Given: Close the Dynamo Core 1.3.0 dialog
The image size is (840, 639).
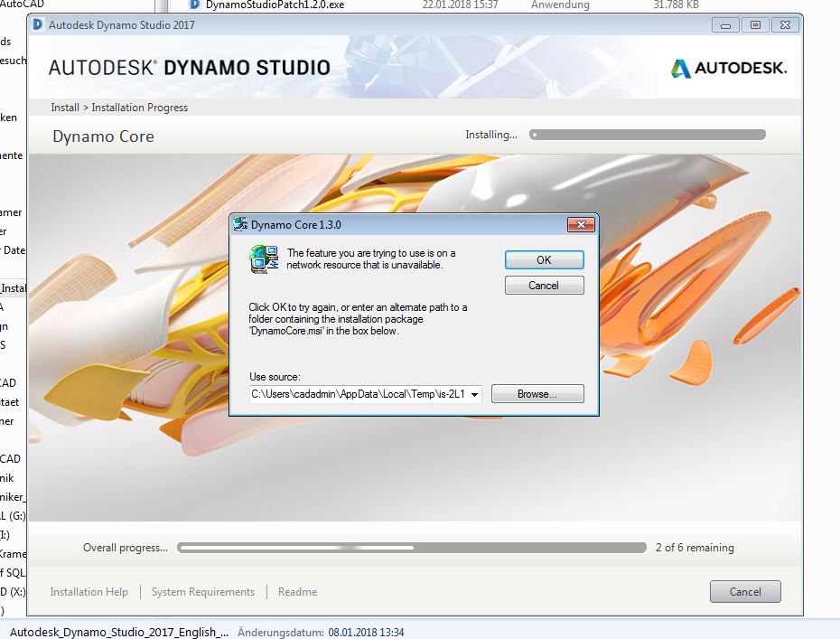Looking at the screenshot, I should pos(582,225).
